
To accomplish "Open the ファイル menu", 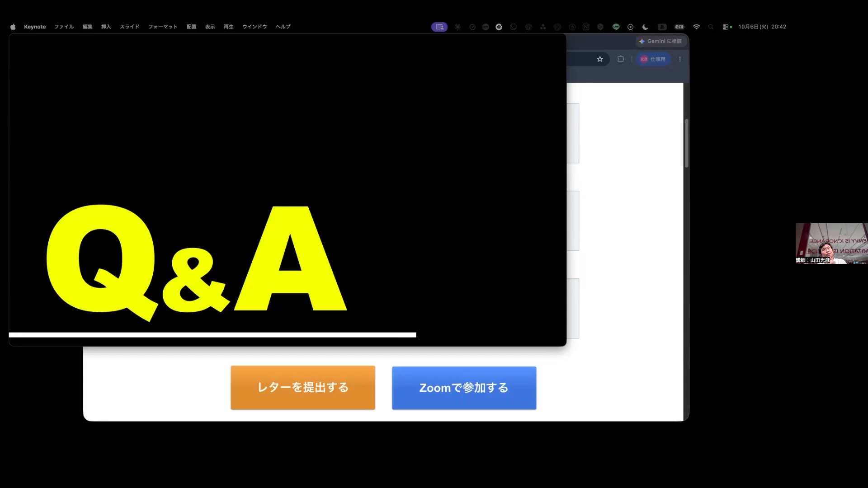I will click(64, 27).
